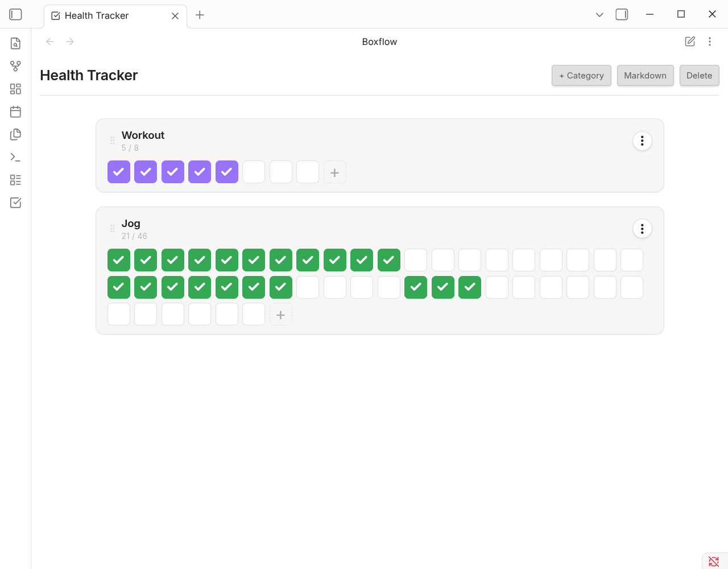Viewport: 728px width, 569px height.
Task: Open a new tab with plus icon
Action: pos(200,15)
